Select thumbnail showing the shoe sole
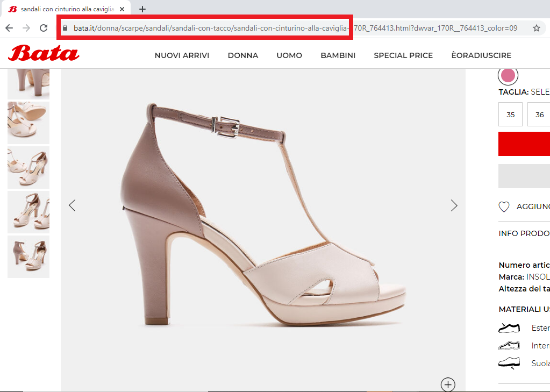The image size is (550, 392). pos(28,123)
